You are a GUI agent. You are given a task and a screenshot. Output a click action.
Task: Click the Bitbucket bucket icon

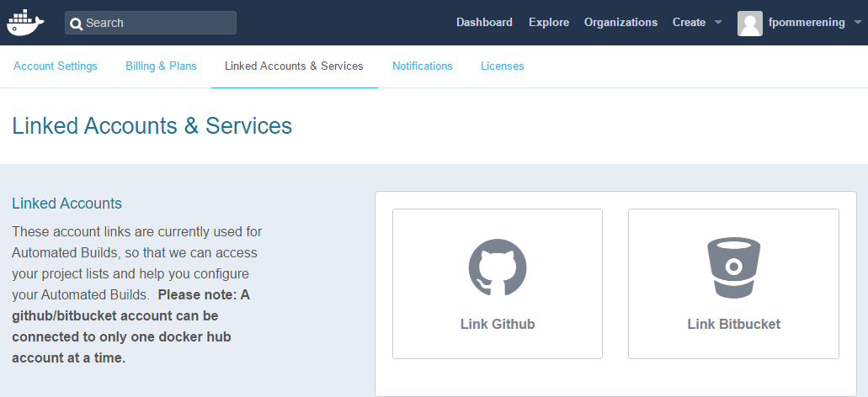[x=733, y=267]
